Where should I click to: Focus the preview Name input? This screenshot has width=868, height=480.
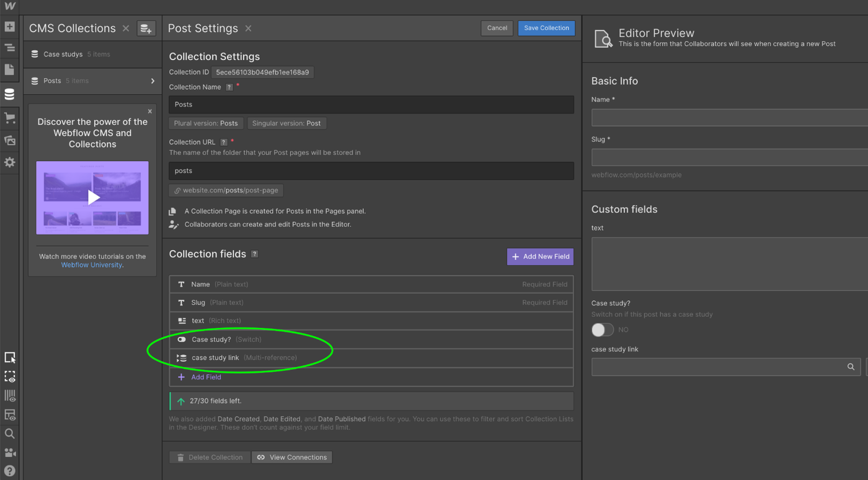(x=730, y=118)
